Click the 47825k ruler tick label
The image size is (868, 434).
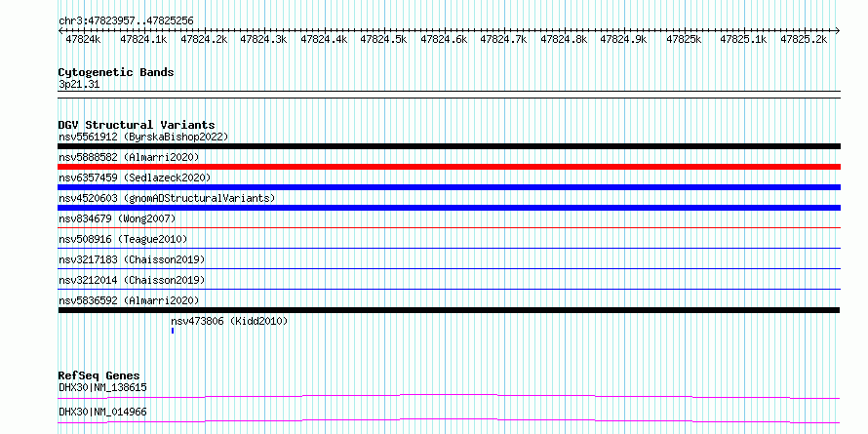click(684, 39)
